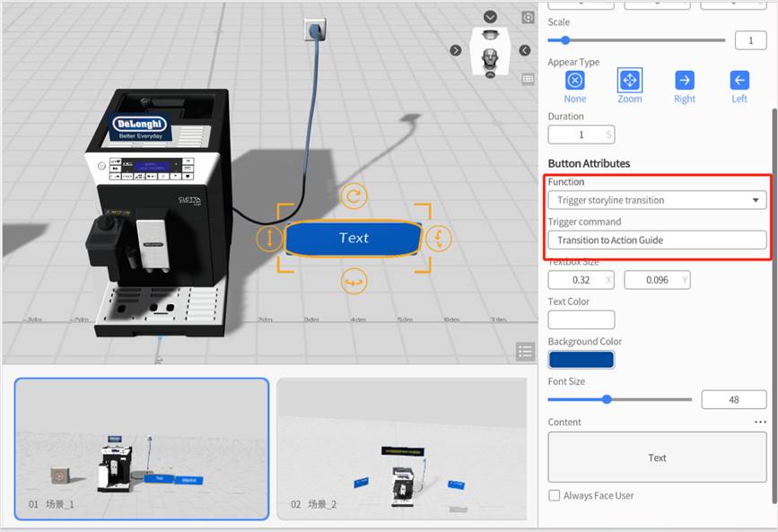Click the focus view icon at viewport top-right
Image resolution: width=778 pixels, height=532 pixels.
pyautogui.click(x=528, y=17)
